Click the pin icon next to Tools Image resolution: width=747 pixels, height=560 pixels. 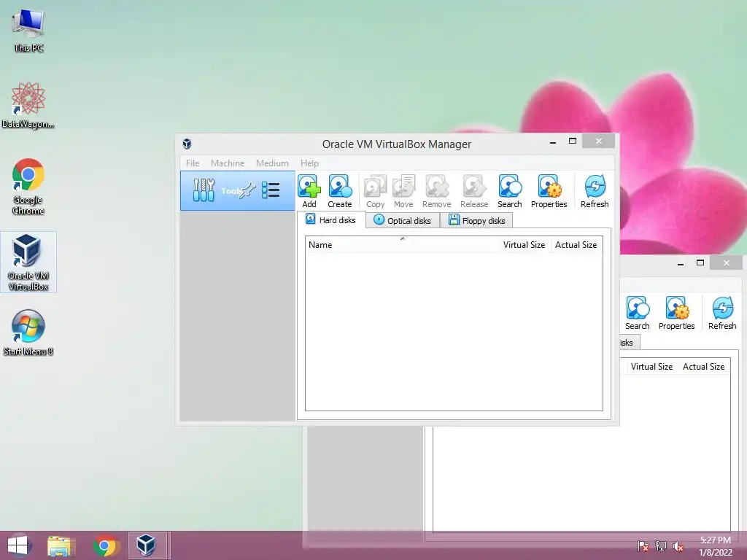(x=248, y=190)
